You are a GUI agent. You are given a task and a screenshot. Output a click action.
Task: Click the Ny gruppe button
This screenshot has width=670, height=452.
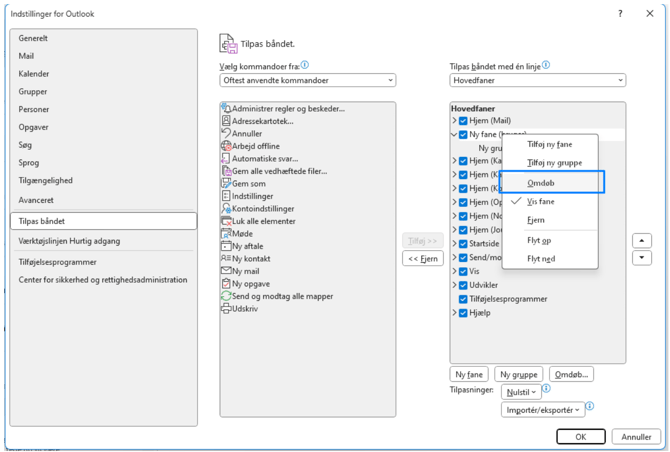point(519,374)
